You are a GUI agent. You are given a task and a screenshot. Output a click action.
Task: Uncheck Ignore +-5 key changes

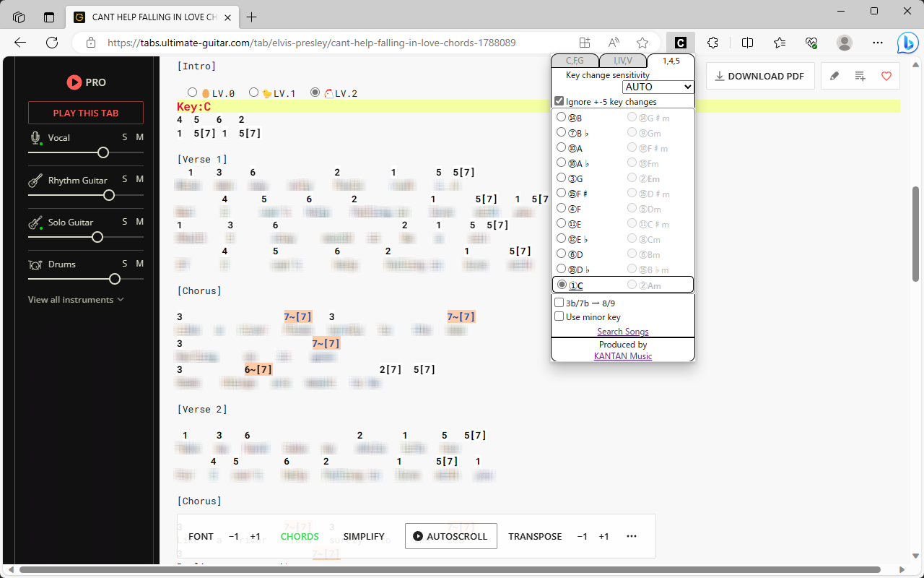(559, 101)
